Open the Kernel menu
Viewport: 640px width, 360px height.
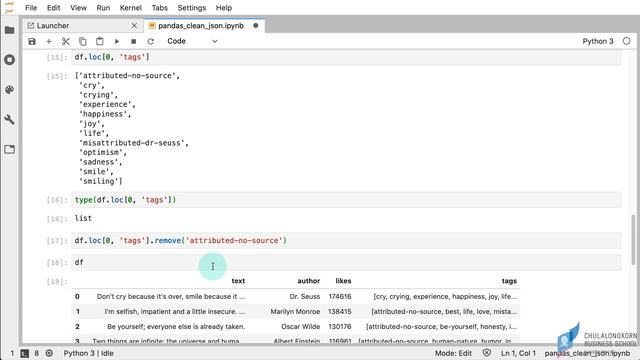(x=131, y=8)
